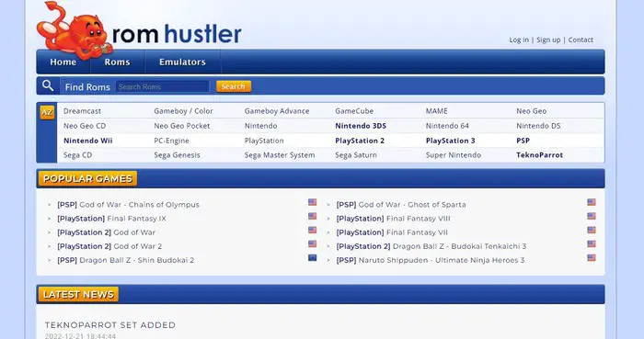The height and width of the screenshot is (339, 644).
Task: Select the Nintendo 3DS console link
Action: point(361,126)
